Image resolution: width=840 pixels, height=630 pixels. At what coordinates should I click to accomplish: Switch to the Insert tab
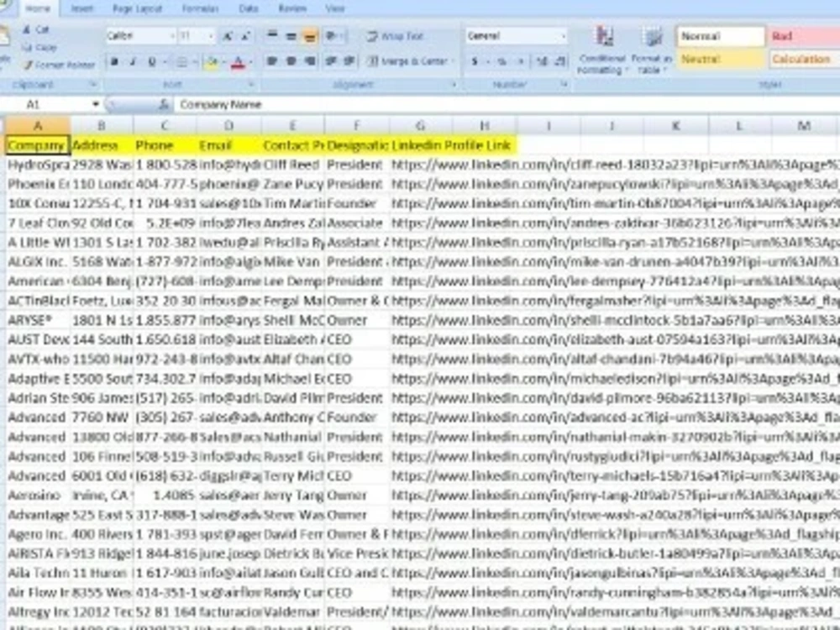click(x=82, y=8)
